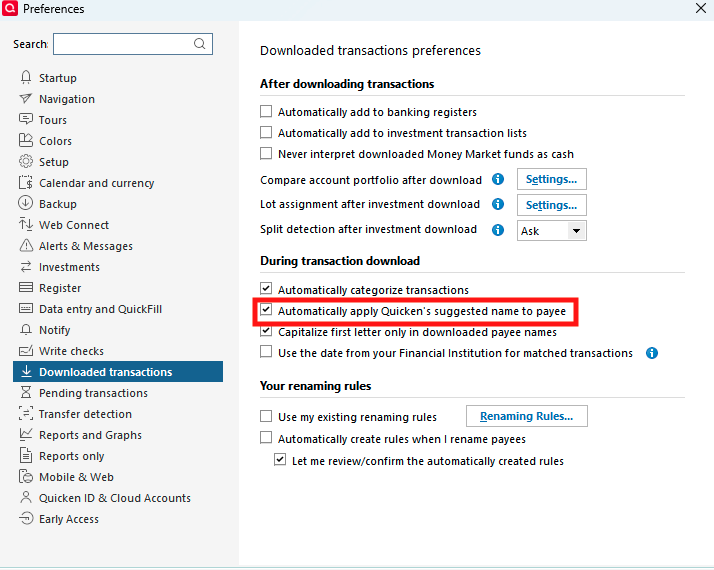Uncheck Automatically categorize transactions
This screenshot has height=570, width=714.
click(x=266, y=289)
